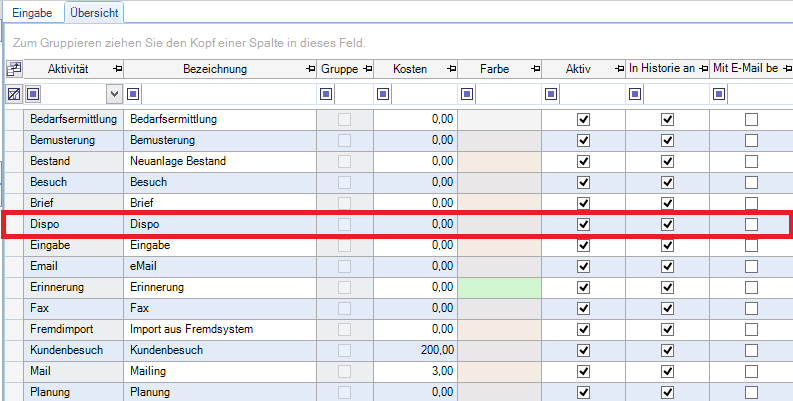The image size is (793, 401).
Task: Open the Aktivität filter dropdown arrow
Action: (114, 94)
